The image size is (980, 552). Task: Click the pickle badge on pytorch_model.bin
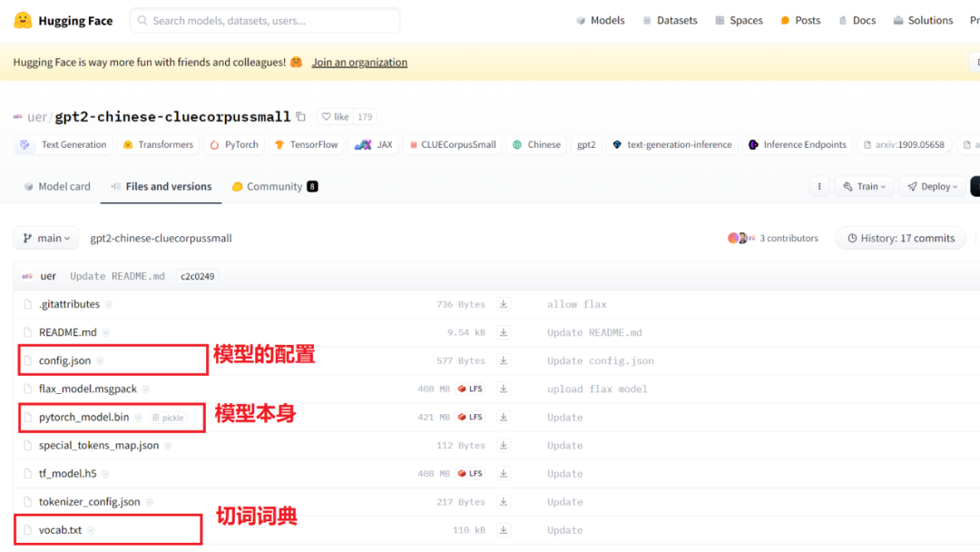point(168,418)
